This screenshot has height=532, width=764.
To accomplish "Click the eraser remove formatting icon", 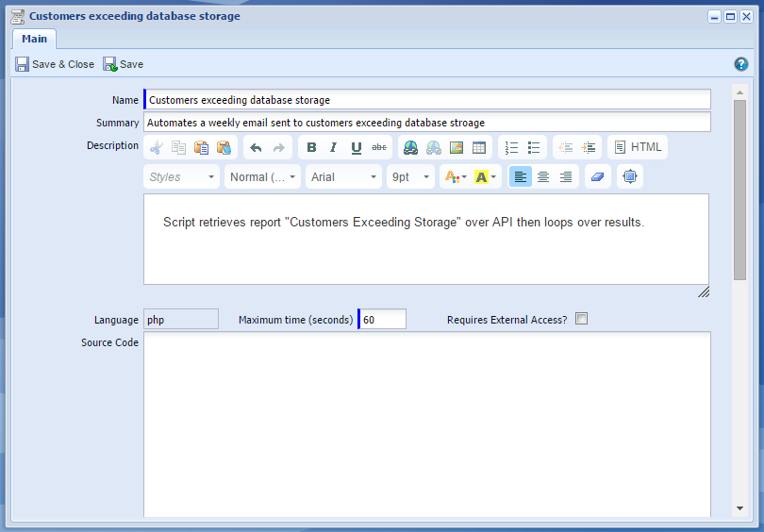I will pyautogui.click(x=598, y=176).
